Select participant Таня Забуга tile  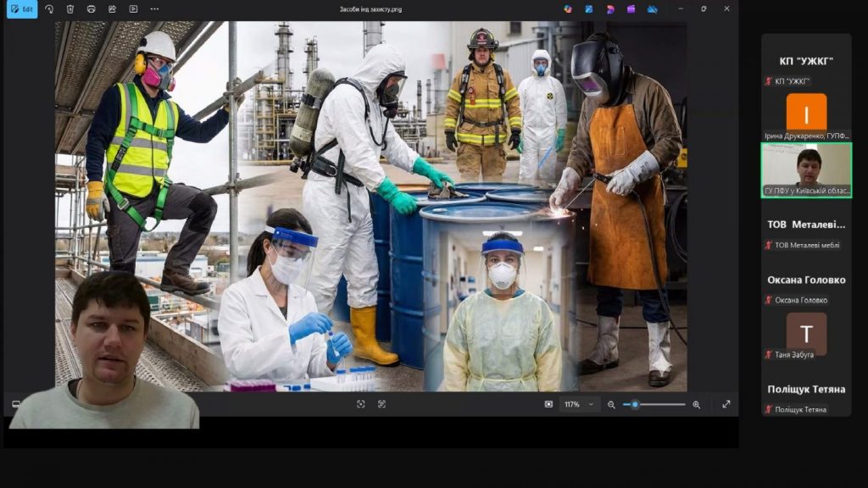806,336
